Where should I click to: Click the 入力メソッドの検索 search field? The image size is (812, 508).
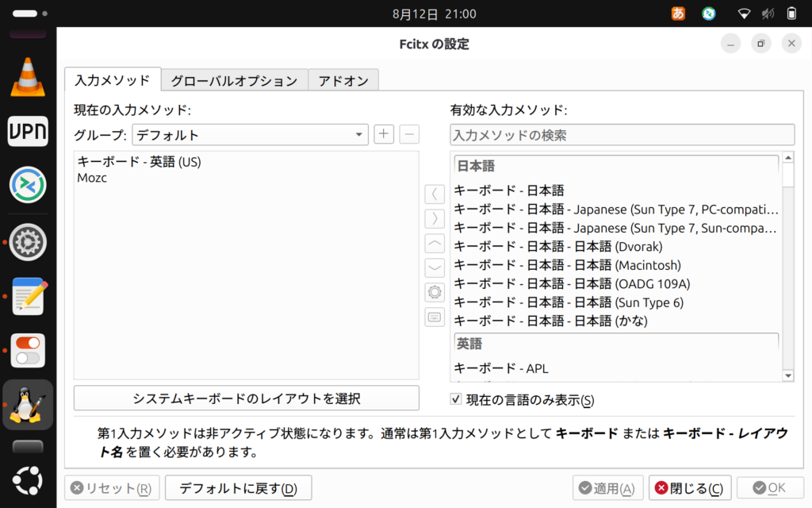(622, 135)
